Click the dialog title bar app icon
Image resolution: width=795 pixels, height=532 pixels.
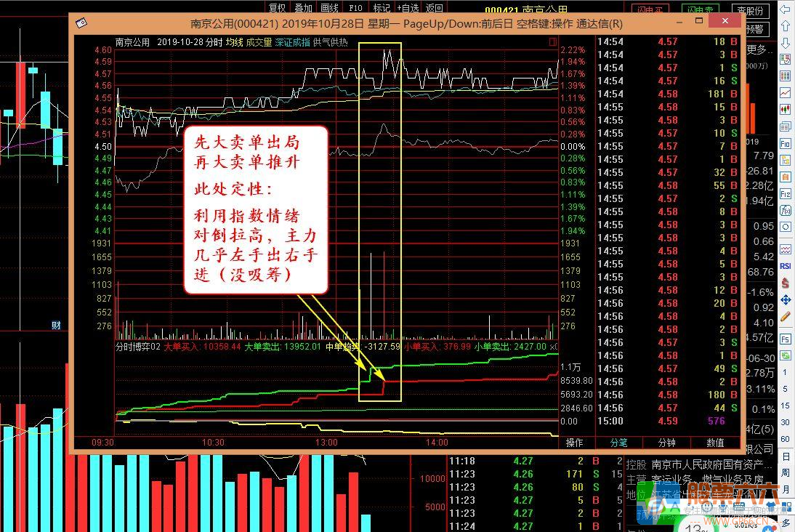coord(81,23)
